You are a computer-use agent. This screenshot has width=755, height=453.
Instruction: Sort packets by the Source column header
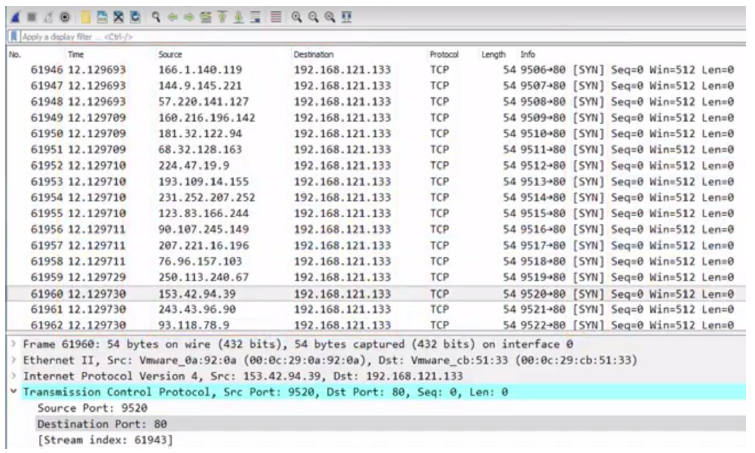point(171,53)
